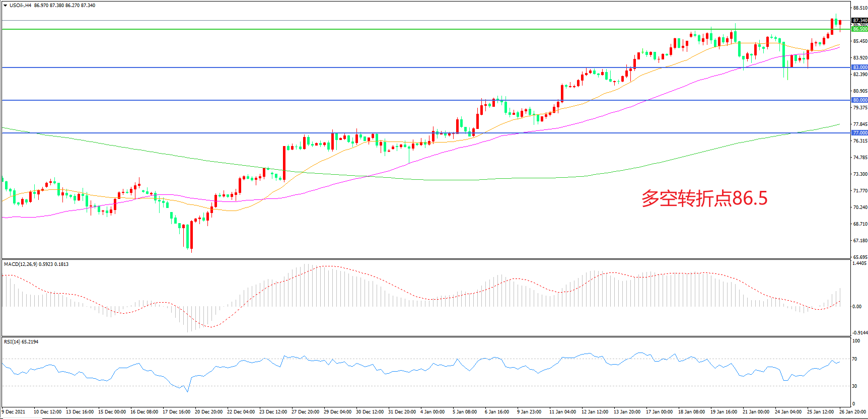Screen dimensions: 868x419
Task: Click the RSI(14) indicator label
Action: 14,342
